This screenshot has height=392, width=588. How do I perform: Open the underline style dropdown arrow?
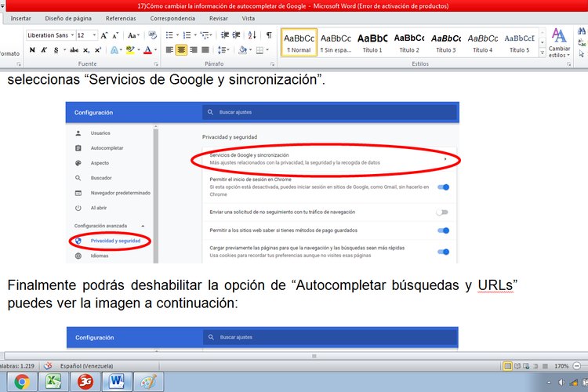[64, 50]
